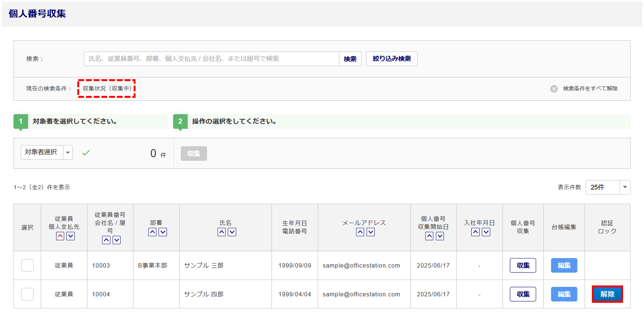Viewport: 644px width, 316px height.
Task: Click 収集 button for サンプル 四郎
Action: click(523, 294)
